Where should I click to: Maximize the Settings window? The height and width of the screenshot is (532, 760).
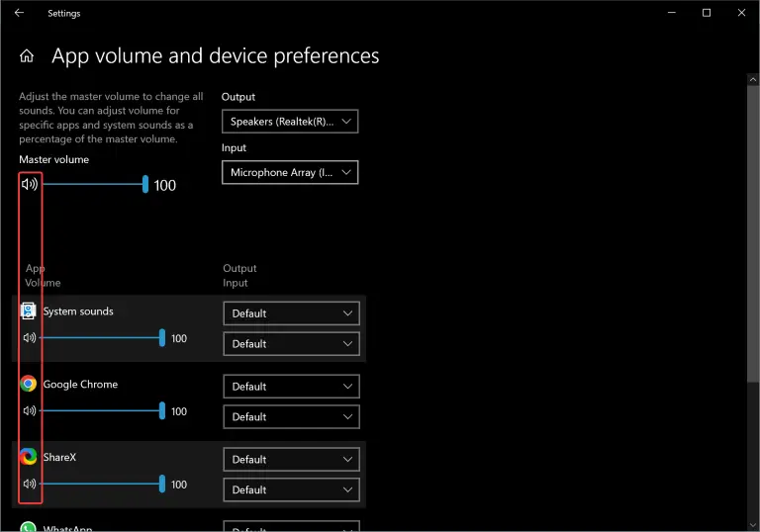(707, 13)
